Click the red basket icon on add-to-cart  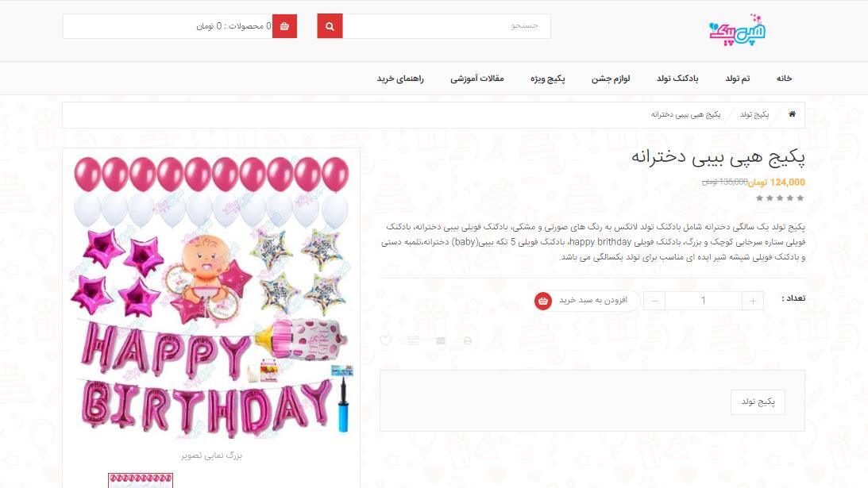pos(543,301)
